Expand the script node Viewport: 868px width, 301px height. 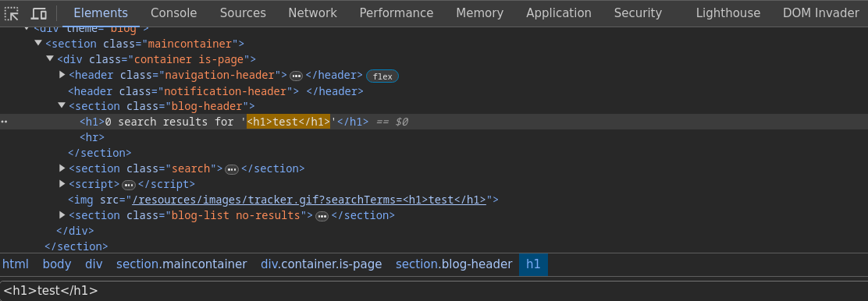[62, 183]
